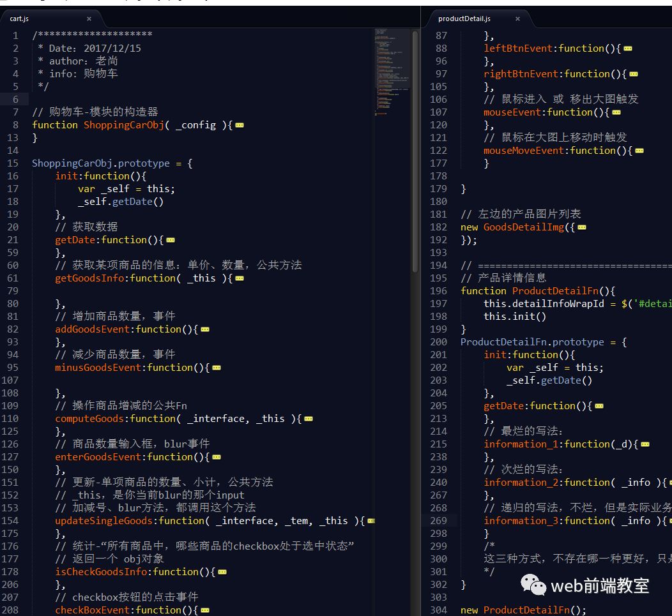Click line number 6 in cart.js gutter
672x616 pixels.
15,100
